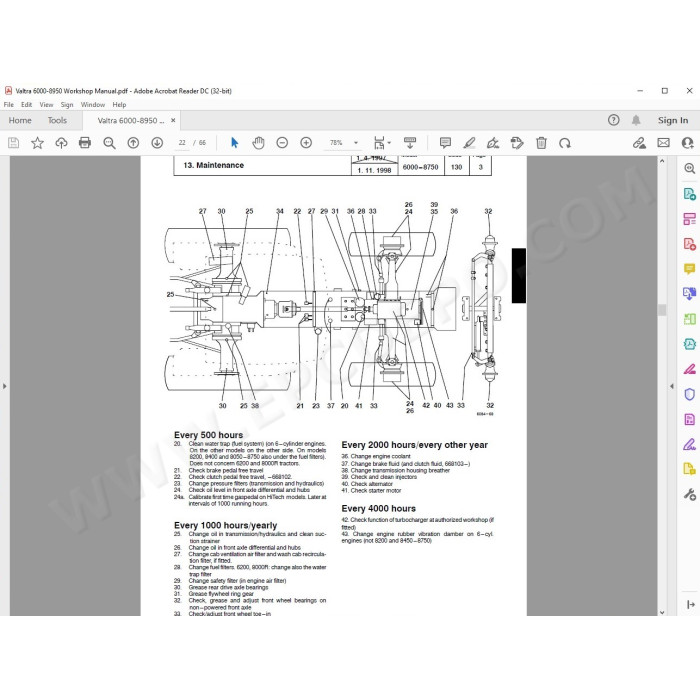The height and width of the screenshot is (700, 700).
Task: Open Protect shield tool in right pane
Action: [689, 394]
